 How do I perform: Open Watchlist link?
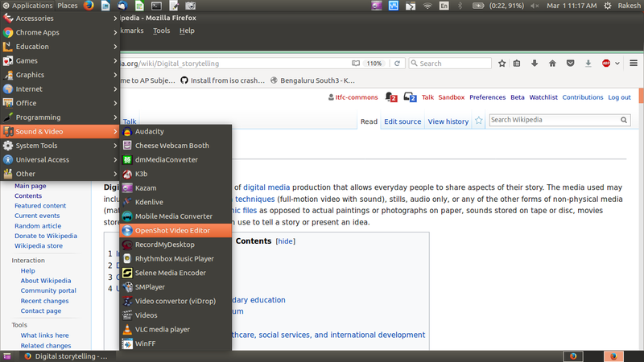pyautogui.click(x=543, y=97)
